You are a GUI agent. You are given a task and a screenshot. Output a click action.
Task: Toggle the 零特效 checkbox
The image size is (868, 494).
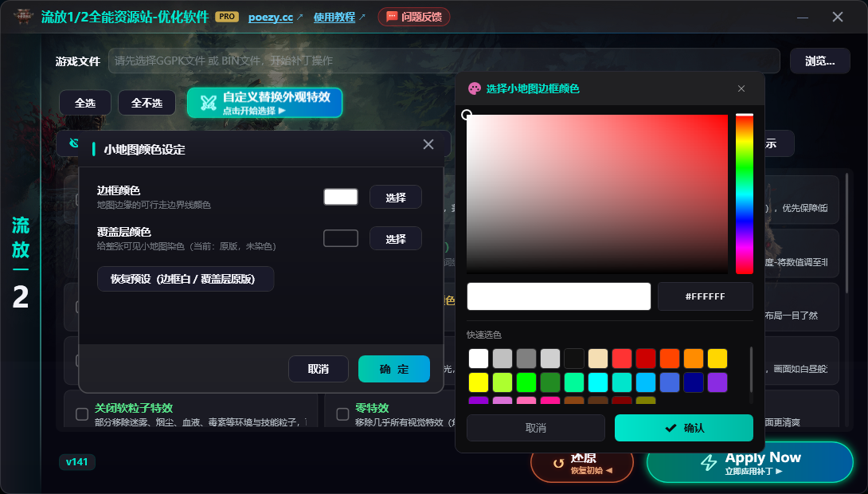pos(342,414)
